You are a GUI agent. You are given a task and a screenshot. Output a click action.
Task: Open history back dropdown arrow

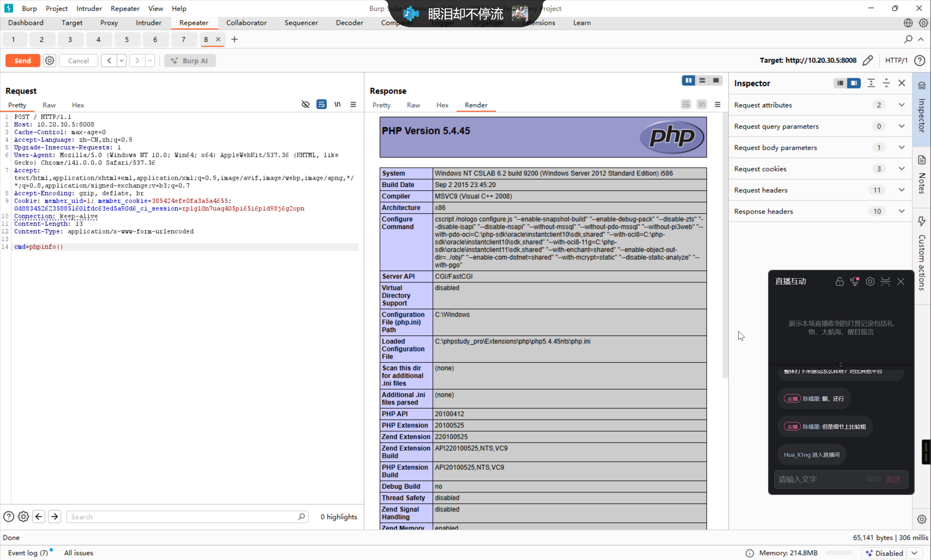(x=121, y=60)
